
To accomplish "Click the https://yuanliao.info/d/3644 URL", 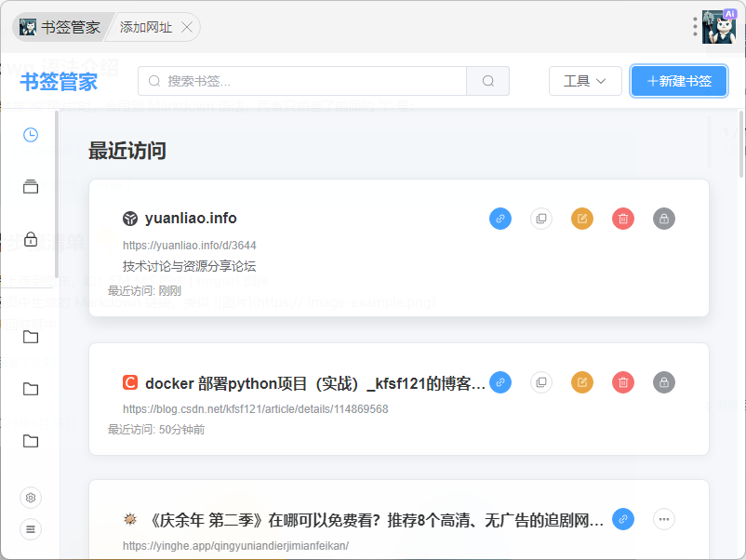I will tap(190, 245).
